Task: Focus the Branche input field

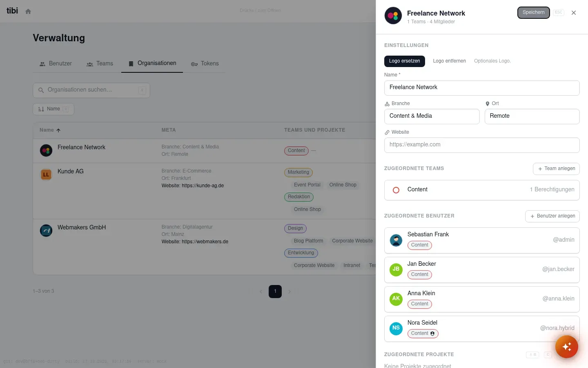Action: [x=432, y=117]
